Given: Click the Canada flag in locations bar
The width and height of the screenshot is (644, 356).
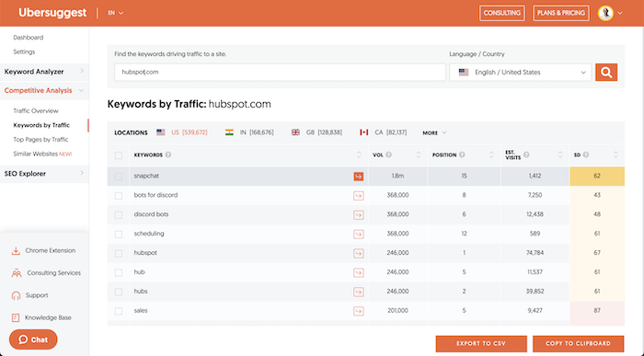Looking at the screenshot, I should (x=364, y=132).
